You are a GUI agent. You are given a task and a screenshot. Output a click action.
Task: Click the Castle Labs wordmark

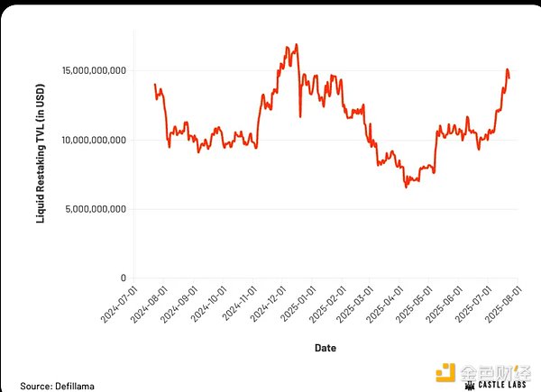pyautogui.click(x=503, y=386)
